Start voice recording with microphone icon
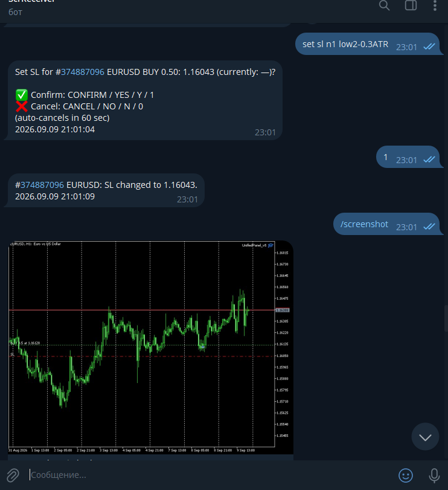This screenshot has width=448, height=490. click(x=434, y=475)
